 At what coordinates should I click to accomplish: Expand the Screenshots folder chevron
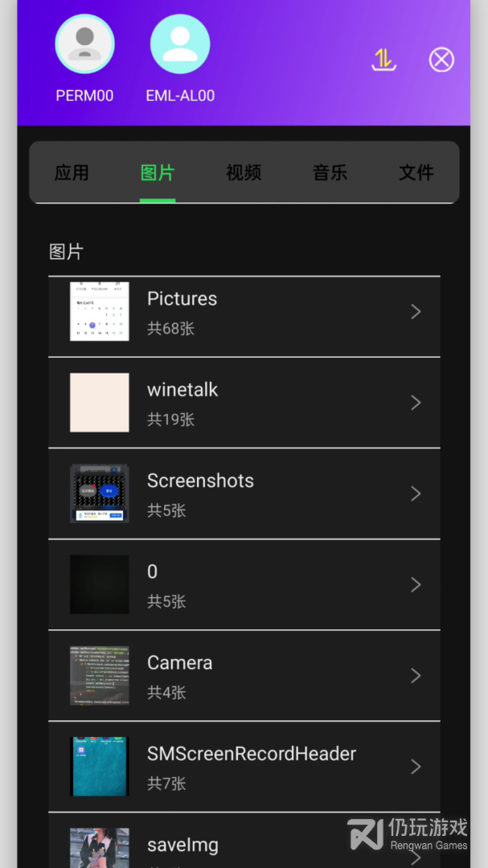tap(416, 493)
